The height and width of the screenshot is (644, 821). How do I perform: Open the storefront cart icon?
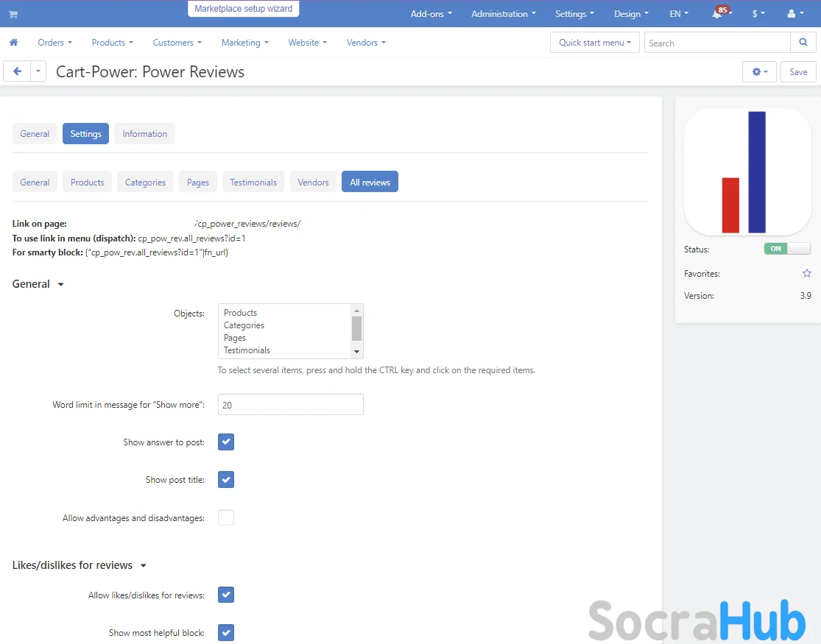point(13,14)
